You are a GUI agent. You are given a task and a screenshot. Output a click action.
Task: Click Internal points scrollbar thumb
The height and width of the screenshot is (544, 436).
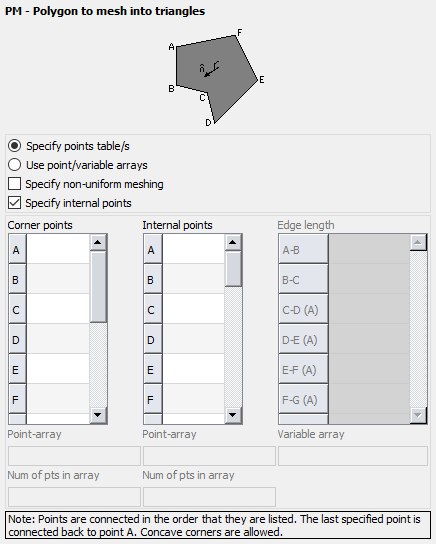point(233,269)
